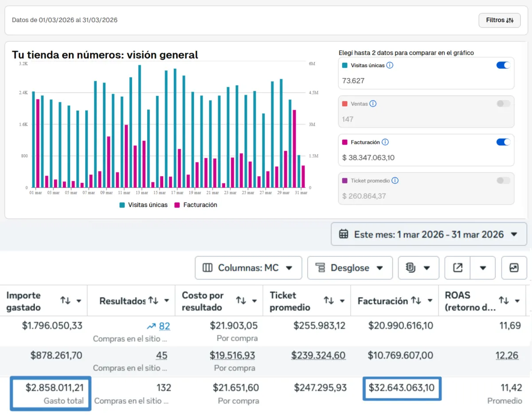
Task: Click the export share icon button
Action: [x=458, y=268]
